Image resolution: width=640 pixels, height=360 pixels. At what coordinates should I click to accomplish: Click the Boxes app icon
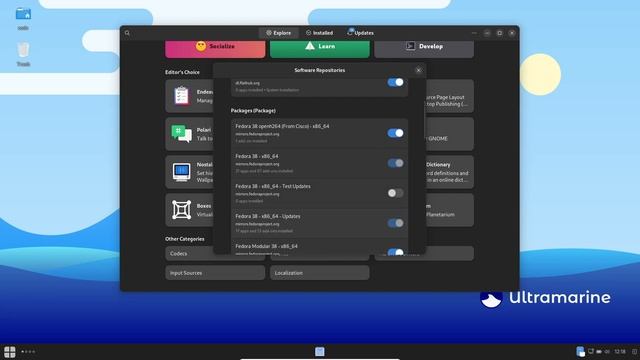point(182,210)
